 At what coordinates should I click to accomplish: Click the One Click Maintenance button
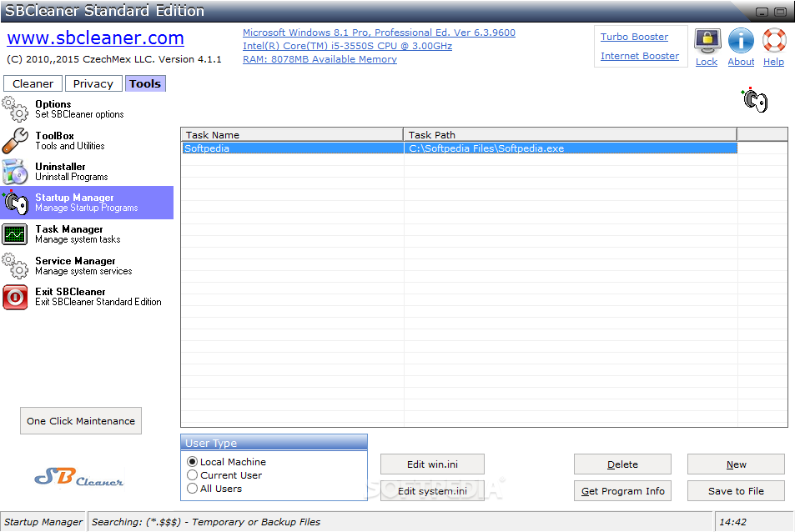pyautogui.click(x=81, y=420)
